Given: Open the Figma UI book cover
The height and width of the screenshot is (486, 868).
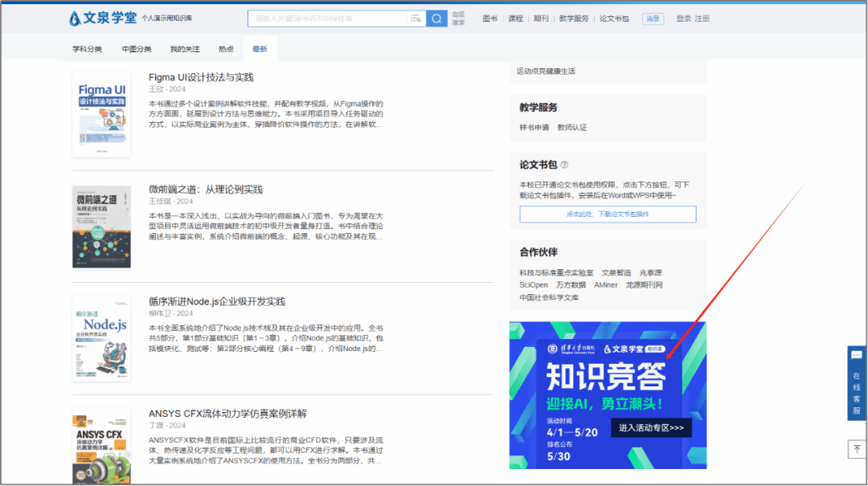Looking at the screenshot, I should (101, 112).
